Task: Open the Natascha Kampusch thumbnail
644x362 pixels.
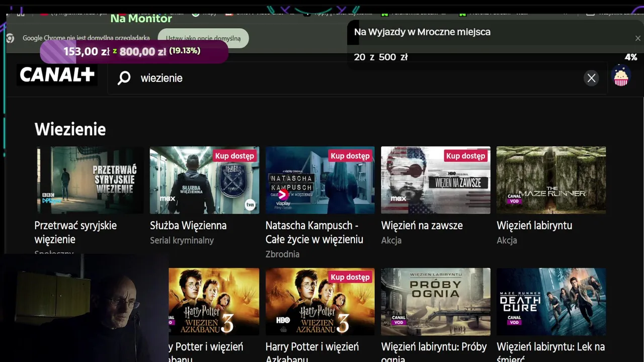Action: [x=320, y=180]
